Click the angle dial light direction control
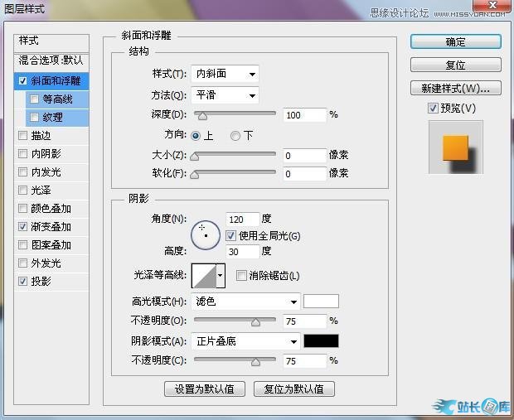 [205, 234]
